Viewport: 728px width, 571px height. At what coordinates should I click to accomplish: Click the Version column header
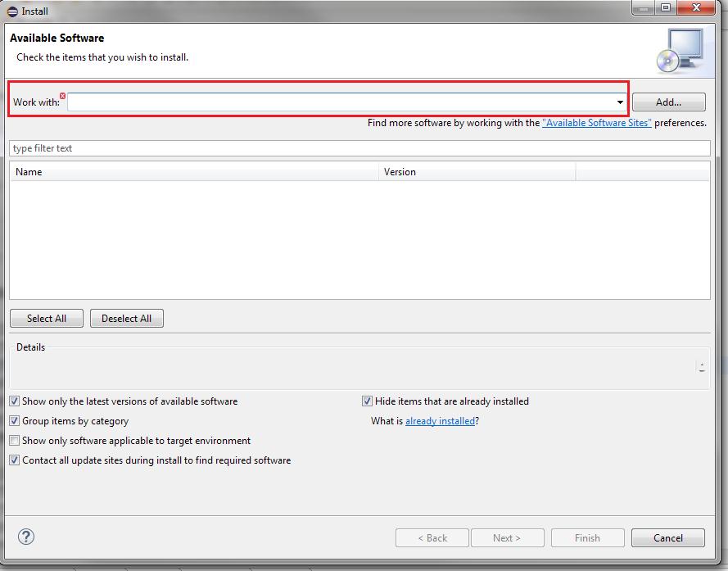point(477,172)
